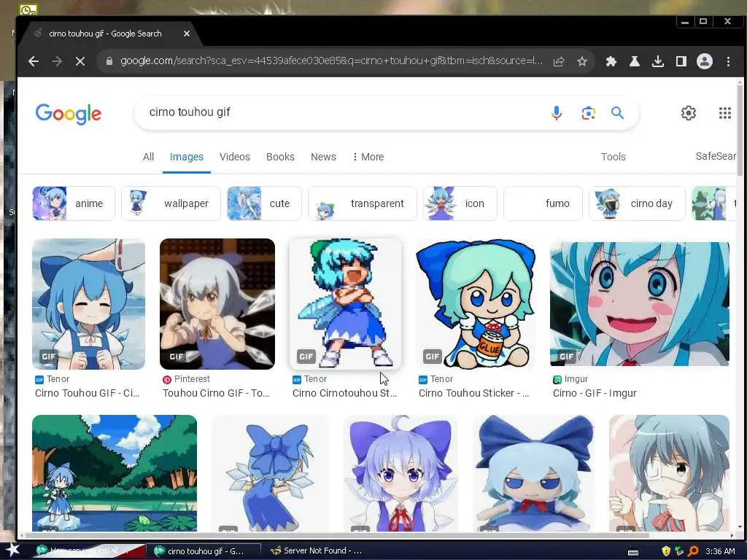747x560 pixels.
Task: Close the cirno touhou gif tab
Action: click(x=187, y=34)
